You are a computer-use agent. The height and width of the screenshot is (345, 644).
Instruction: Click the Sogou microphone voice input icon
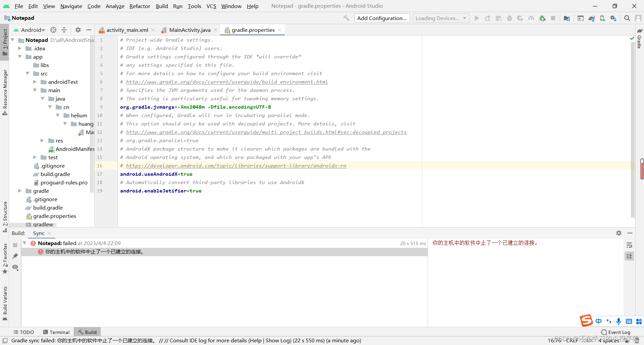point(619,321)
